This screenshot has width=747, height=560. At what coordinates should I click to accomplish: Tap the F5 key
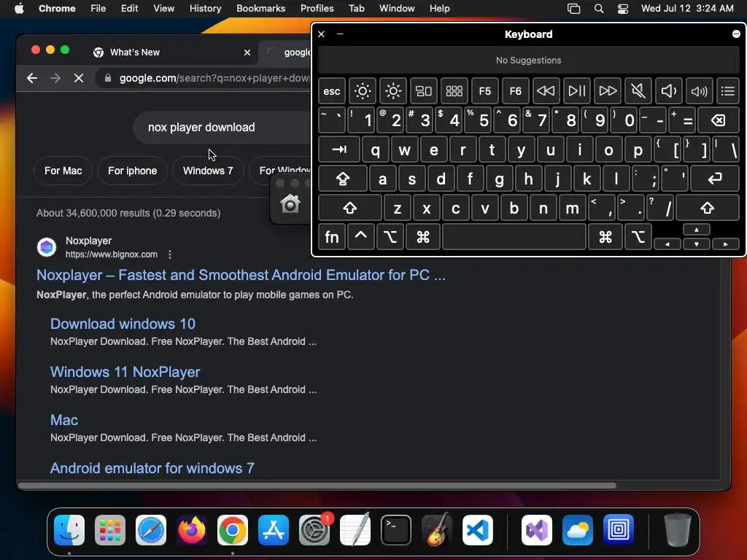click(484, 91)
